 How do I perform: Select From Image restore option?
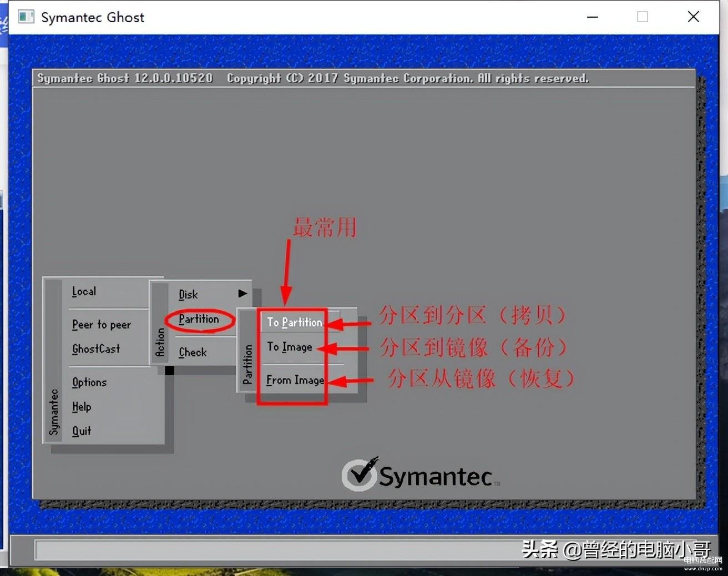[x=295, y=381]
